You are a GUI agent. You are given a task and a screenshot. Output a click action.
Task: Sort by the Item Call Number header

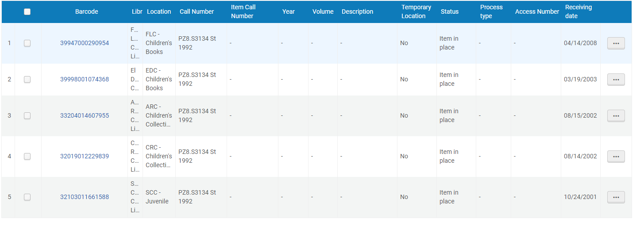(x=243, y=12)
